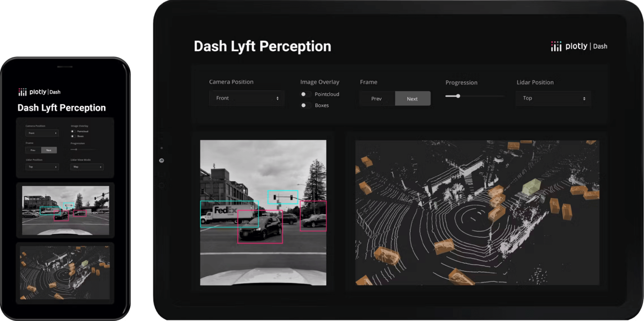Click the Prev frame button on the tablet
644x321 pixels.
coord(377,99)
